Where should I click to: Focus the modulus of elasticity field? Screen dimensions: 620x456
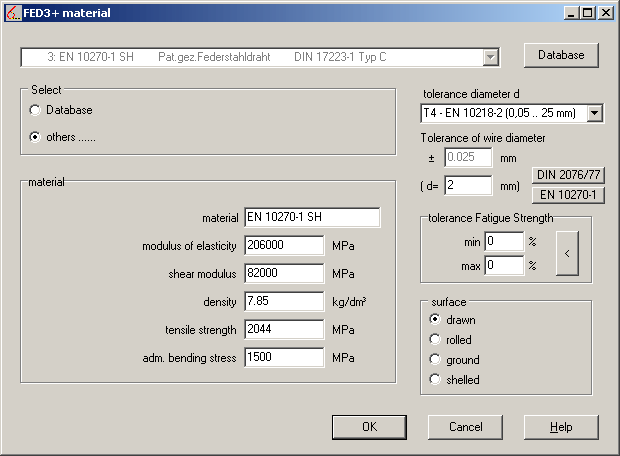pyautogui.click(x=284, y=246)
